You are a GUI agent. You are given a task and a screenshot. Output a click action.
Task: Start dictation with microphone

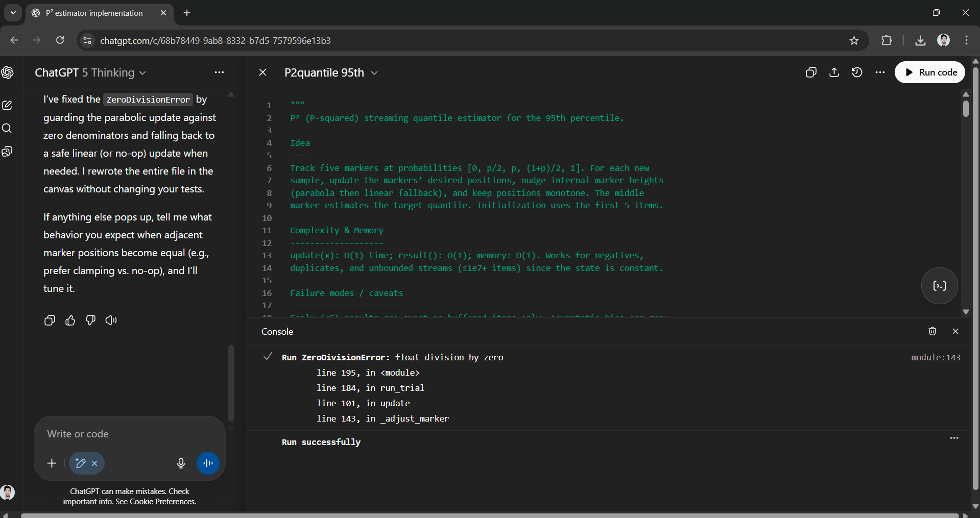tap(181, 463)
